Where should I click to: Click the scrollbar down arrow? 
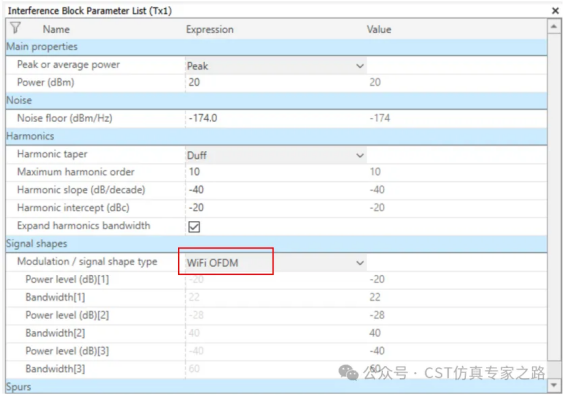click(x=553, y=385)
